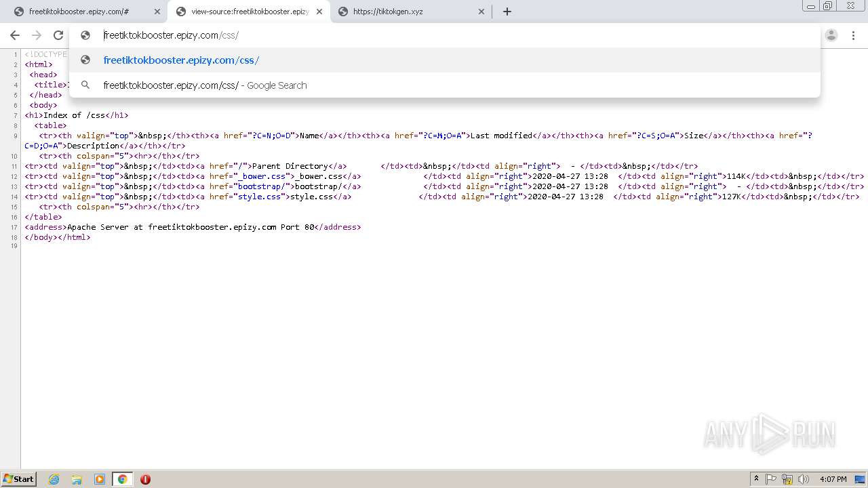
Task: Show hidden tray icons arrow
Action: [756, 479]
